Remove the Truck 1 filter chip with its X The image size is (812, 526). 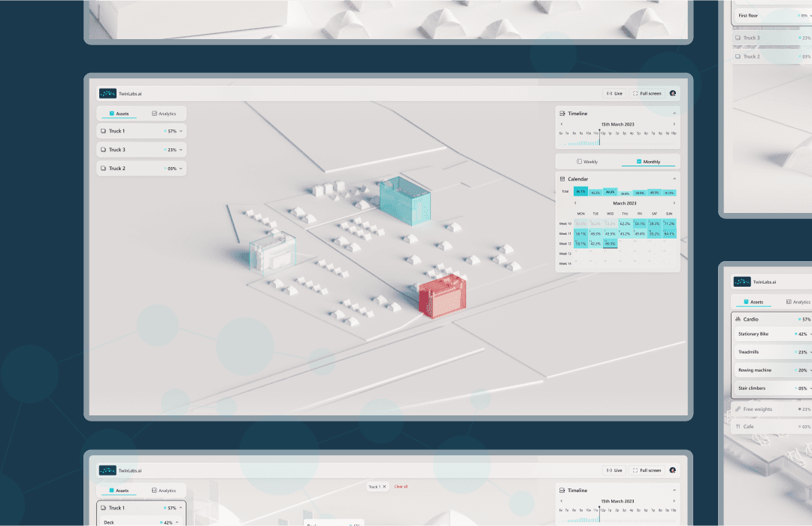pyautogui.click(x=384, y=487)
